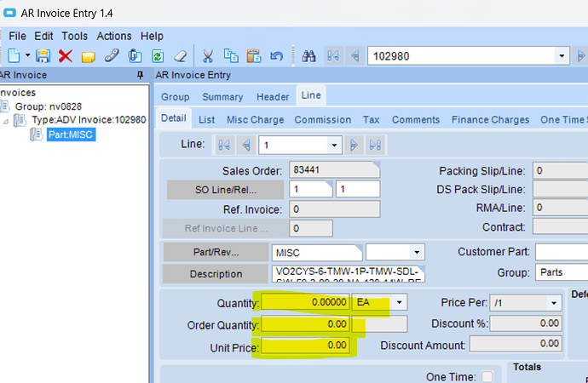Viewport: 588px width, 383px height.
Task: Open the New icon dropdown arrow
Action: [28, 55]
